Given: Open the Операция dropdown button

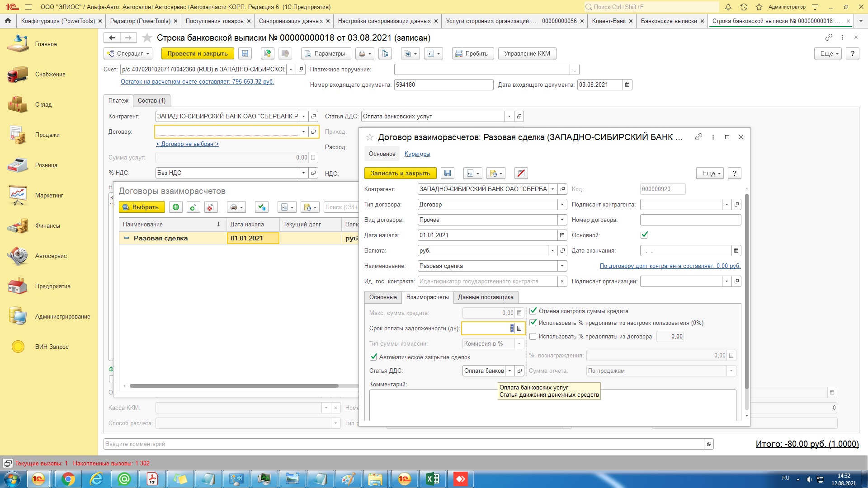Looking at the screenshot, I should (128, 54).
